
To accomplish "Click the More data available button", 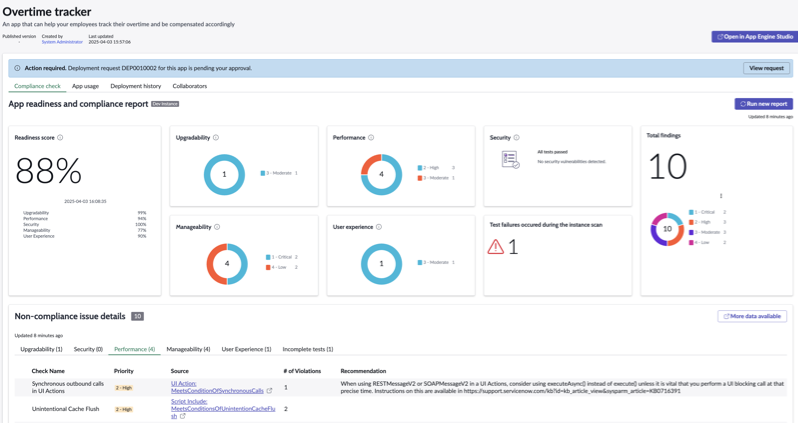I will [x=752, y=316].
